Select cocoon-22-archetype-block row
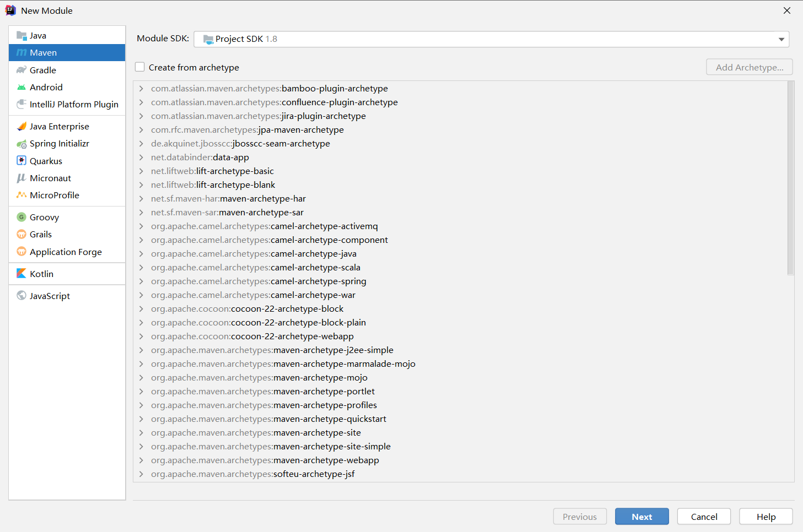 click(x=460, y=309)
